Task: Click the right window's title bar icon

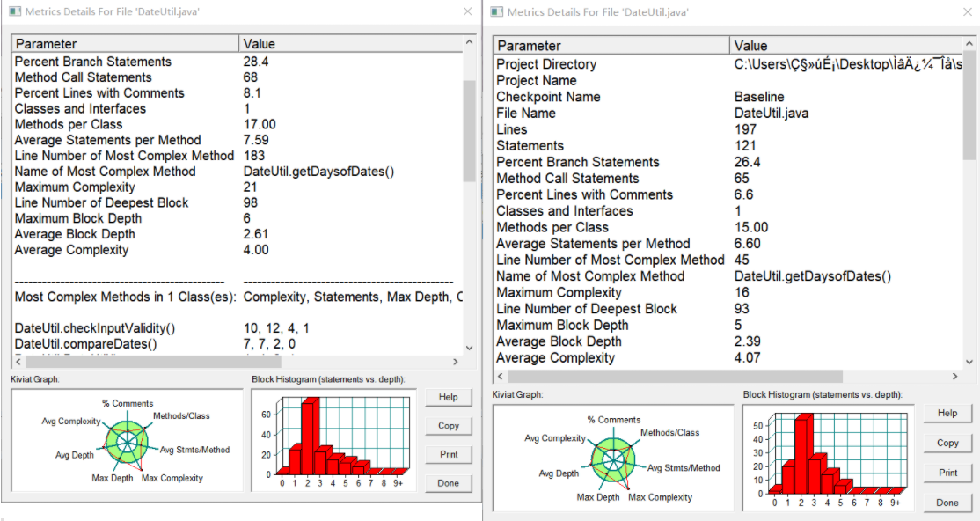Action: pyautogui.click(x=497, y=12)
